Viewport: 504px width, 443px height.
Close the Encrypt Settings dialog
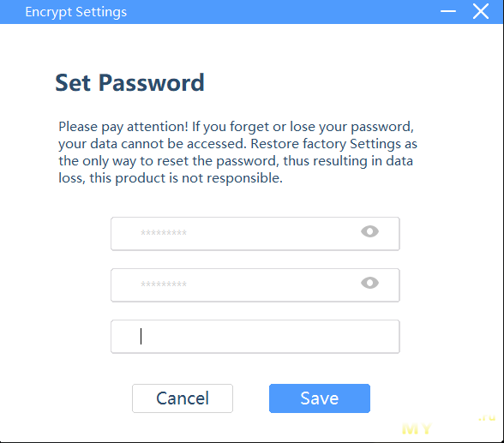coord(481,11)
